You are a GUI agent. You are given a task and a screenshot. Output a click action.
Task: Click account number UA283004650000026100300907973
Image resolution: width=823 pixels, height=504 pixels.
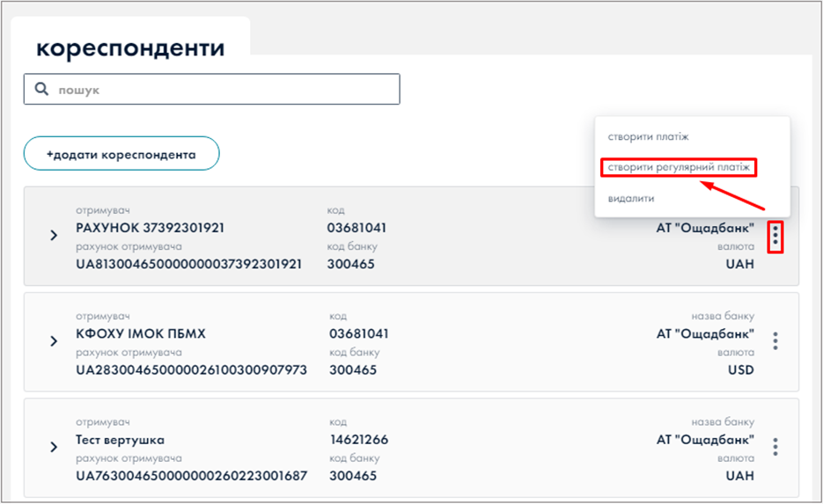click(191, 370)
